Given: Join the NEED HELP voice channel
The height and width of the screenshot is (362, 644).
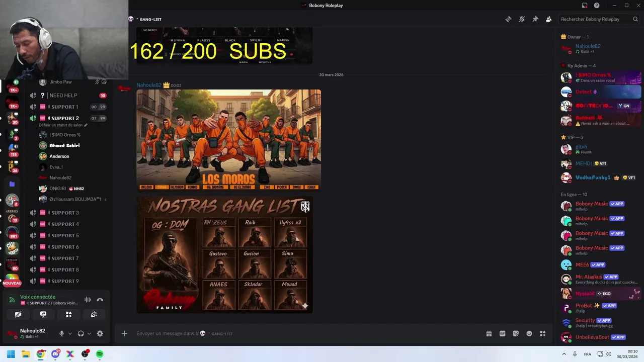Looking at the screenshot, I should pos(68,96).
